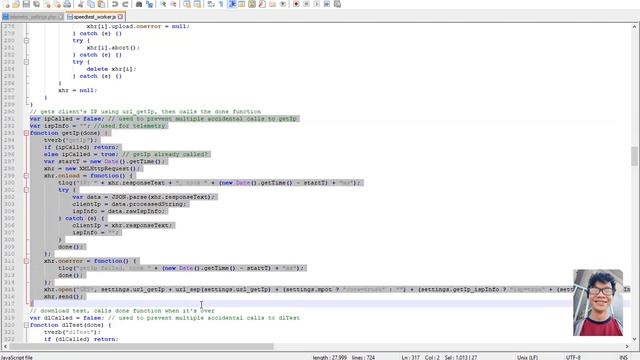Copy the selected code with the Copy icon
The height and width of the screenshot is (360, 640).
[x=91, y=4]
